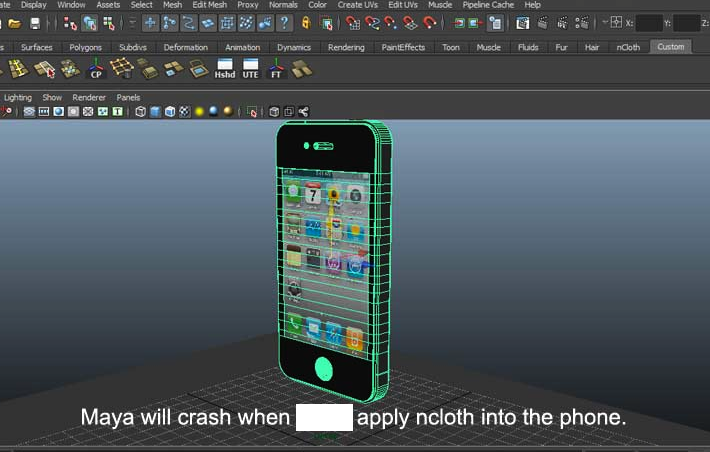Toggle surfaces selection mask
This screenshot has width=710, height=452.
(x=208, y=23)
